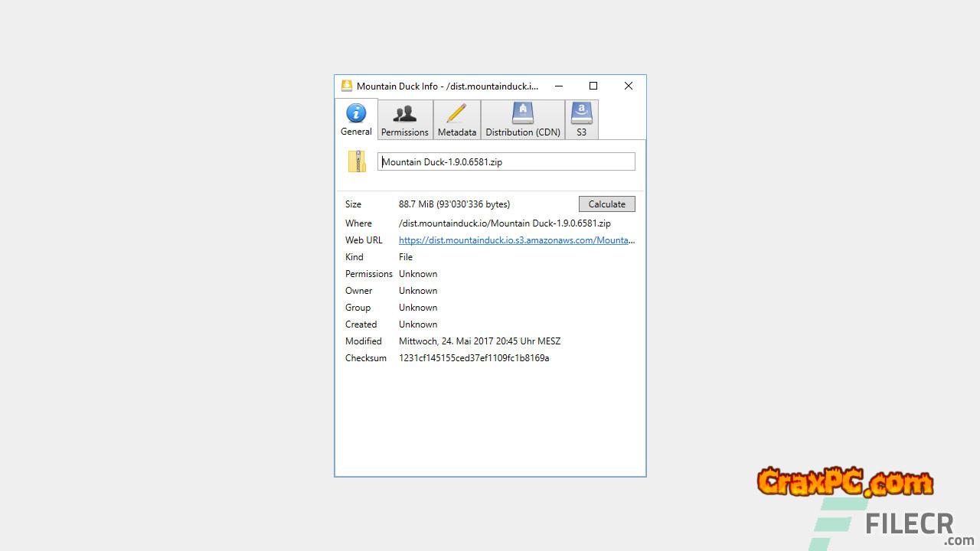Screen dimensions: 980x551
Task: Click the blue info icon for General
Action: [356, 113]
